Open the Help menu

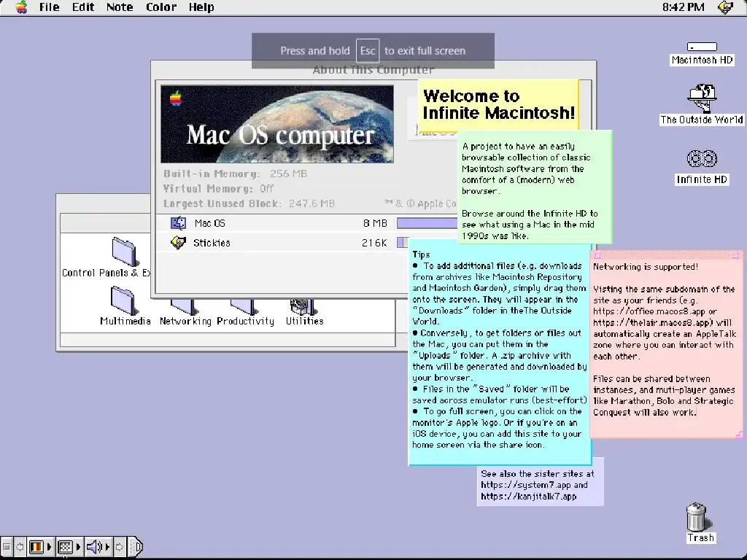pyautogui.click(x=201, y=7)
